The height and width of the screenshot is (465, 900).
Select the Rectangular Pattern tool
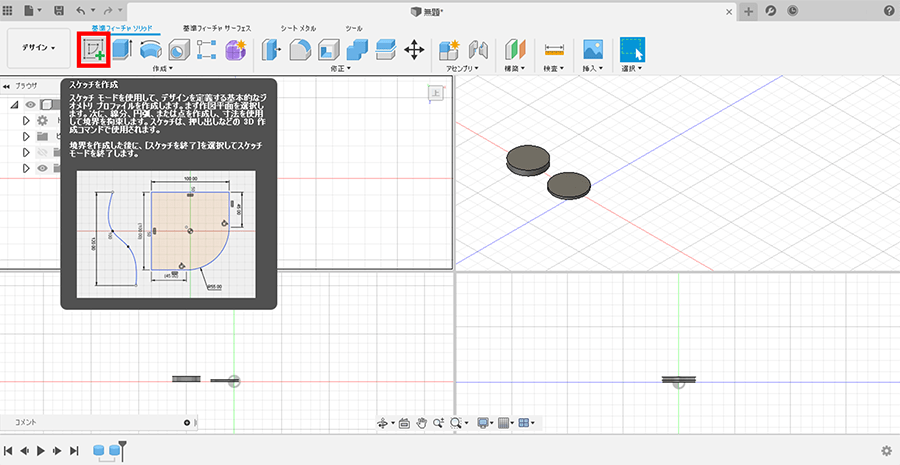pos(206,50)
